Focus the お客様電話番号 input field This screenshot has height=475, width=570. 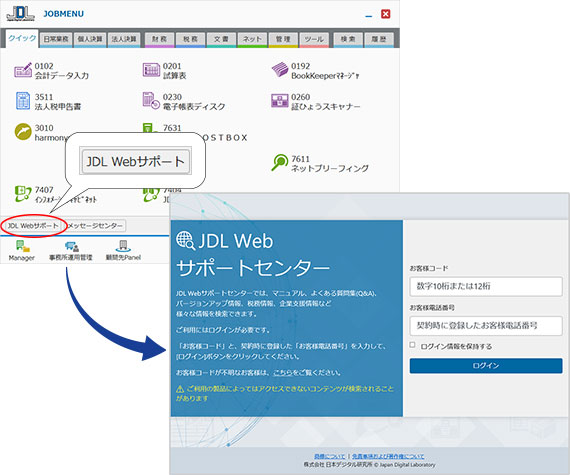[x=486, y=326]
